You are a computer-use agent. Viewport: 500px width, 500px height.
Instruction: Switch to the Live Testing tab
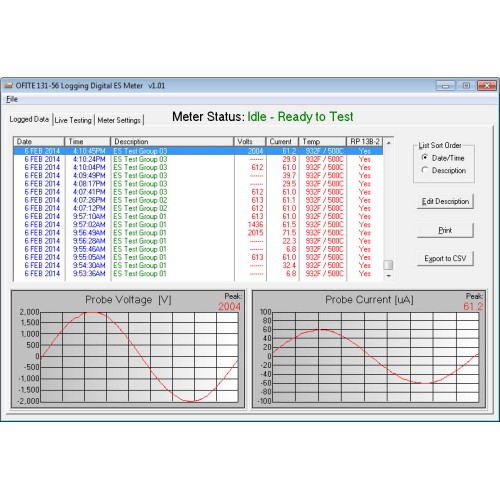(x=73, y=120)
